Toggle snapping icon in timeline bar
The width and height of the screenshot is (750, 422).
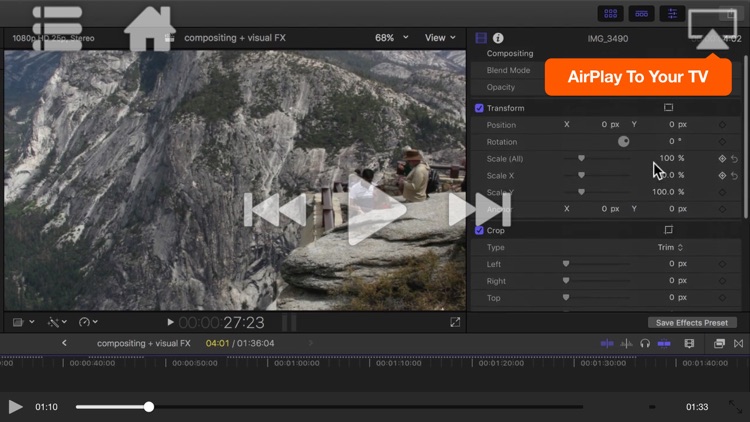click(x=664, y=344)
